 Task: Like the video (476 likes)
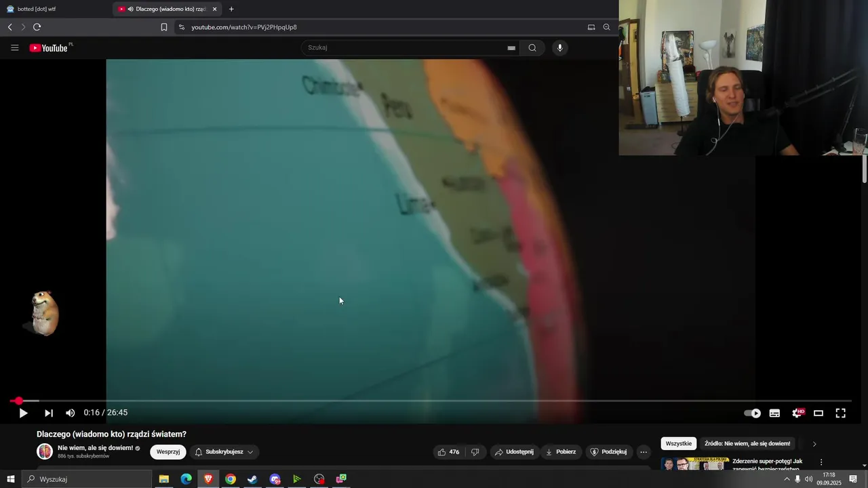(448, 452)
